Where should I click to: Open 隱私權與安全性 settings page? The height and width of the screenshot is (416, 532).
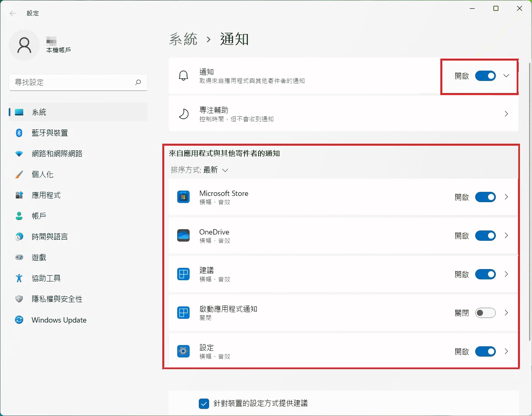pos(78,299)
